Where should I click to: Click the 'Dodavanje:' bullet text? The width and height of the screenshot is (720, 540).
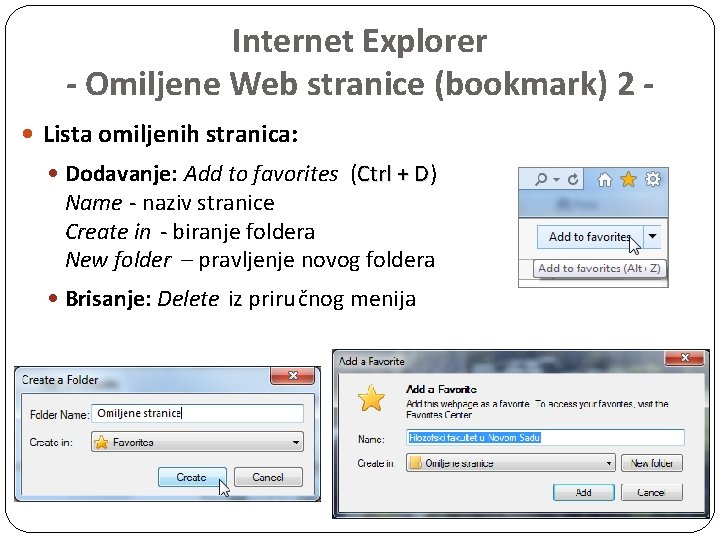[121, 174]
